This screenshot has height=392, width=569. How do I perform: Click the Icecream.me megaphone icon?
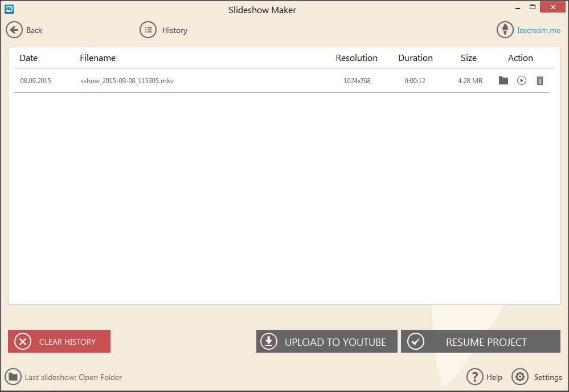pos(505,30)
